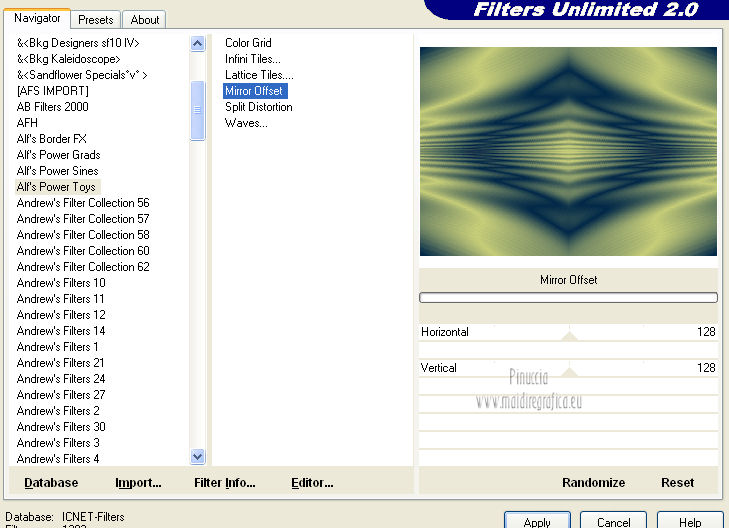
Task: Select the Lattice Tiles.... filter
Action: pos(259,75)
